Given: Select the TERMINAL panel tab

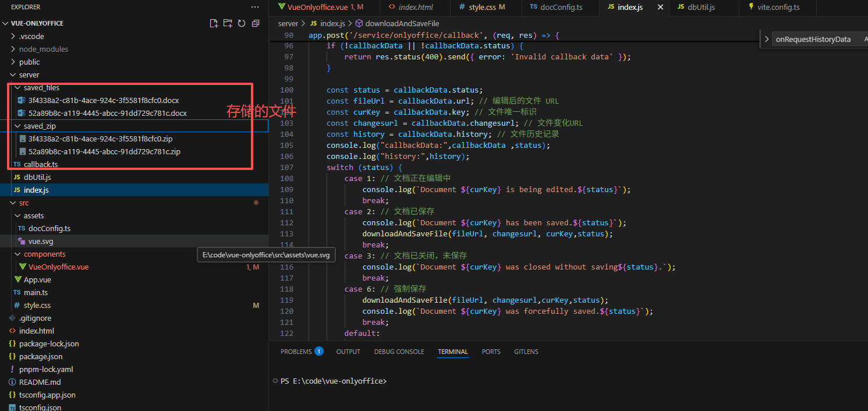Looking at the screenshot, I should (x=453, y=352).
